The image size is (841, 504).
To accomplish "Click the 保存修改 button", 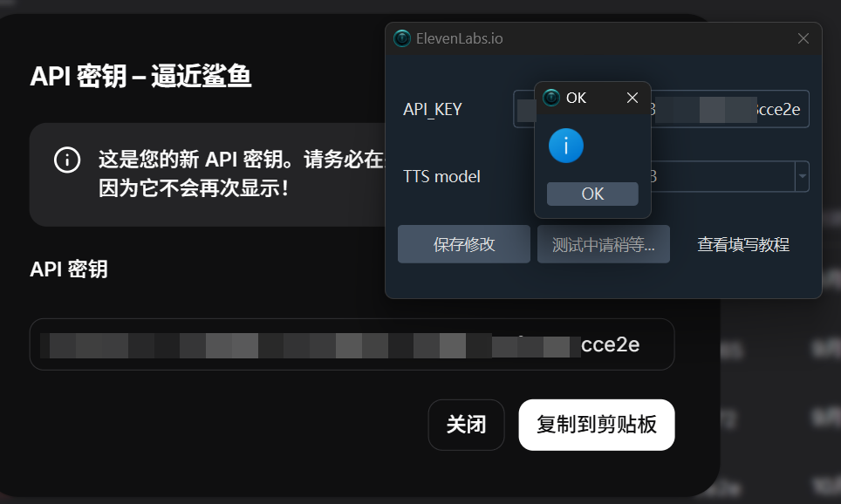I will coord(464,244).
